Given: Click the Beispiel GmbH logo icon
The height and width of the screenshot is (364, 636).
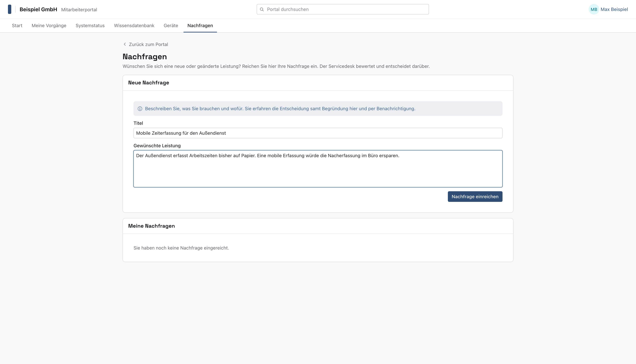Looking at the screenshot, I should click(x=9, y=9).
